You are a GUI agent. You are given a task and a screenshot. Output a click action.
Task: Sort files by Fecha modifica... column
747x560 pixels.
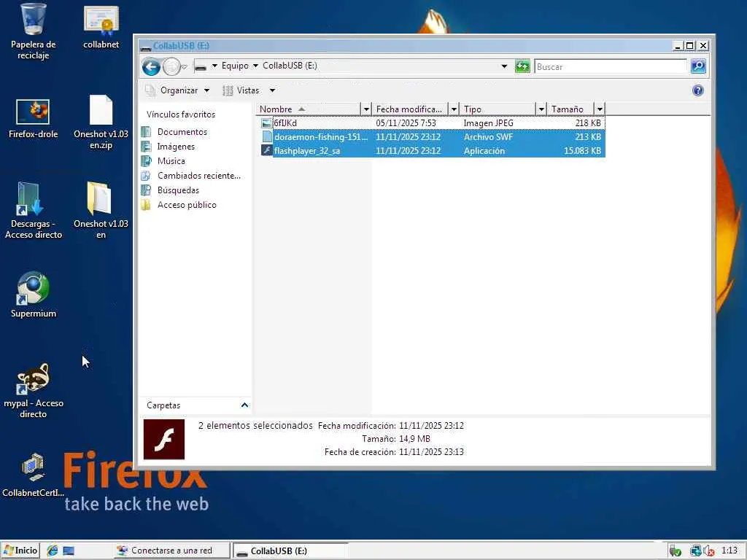410,109
